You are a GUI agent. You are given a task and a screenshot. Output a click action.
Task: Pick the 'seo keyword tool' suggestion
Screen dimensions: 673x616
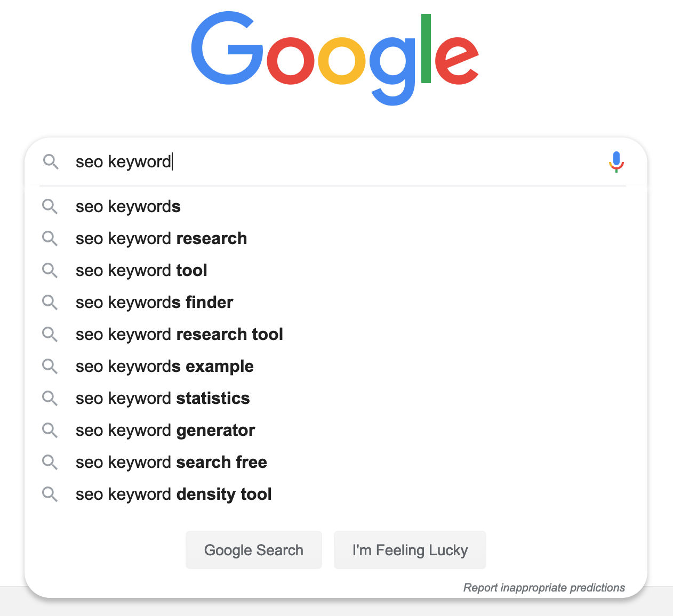[x=141, y=270]
